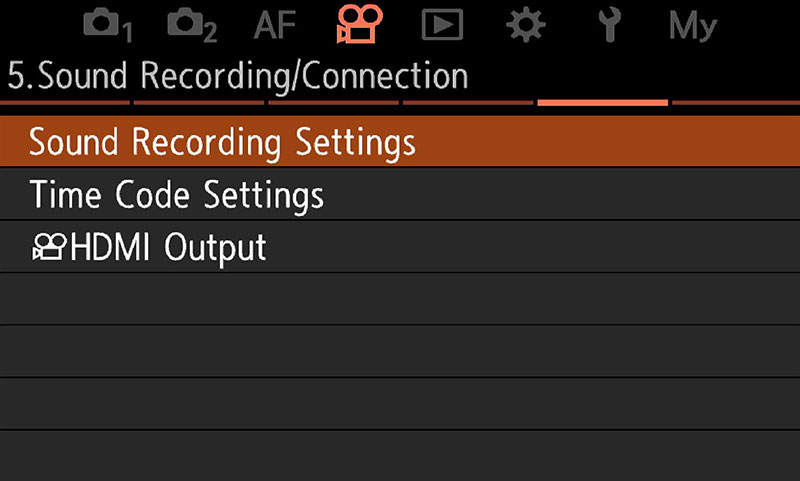
Task: Select the highlighted fifth page indicator segment
Action: (602, 102)
